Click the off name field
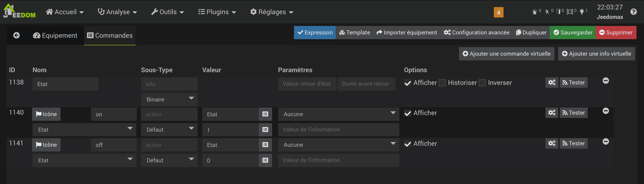Screen dimensions: 644x184 coord(114,145)
